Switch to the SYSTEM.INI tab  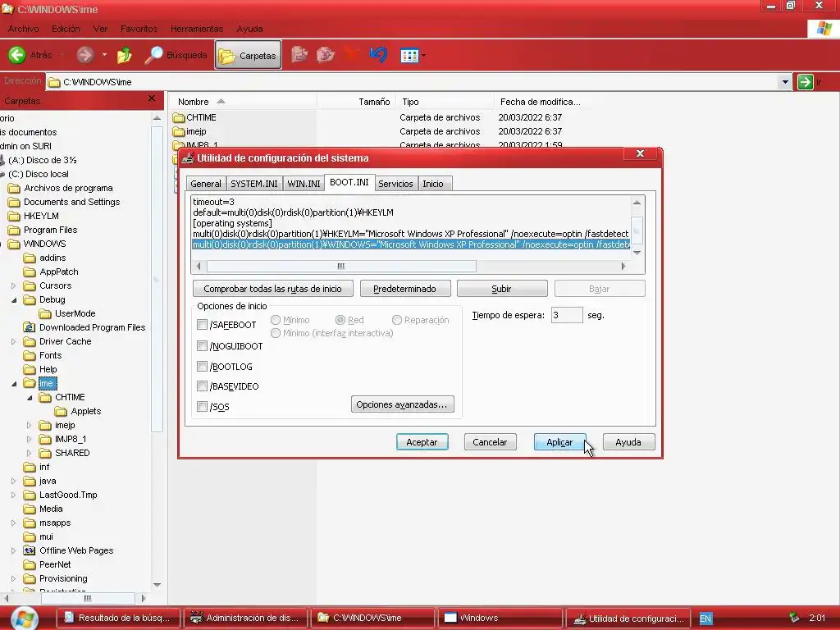click(254, 184)
